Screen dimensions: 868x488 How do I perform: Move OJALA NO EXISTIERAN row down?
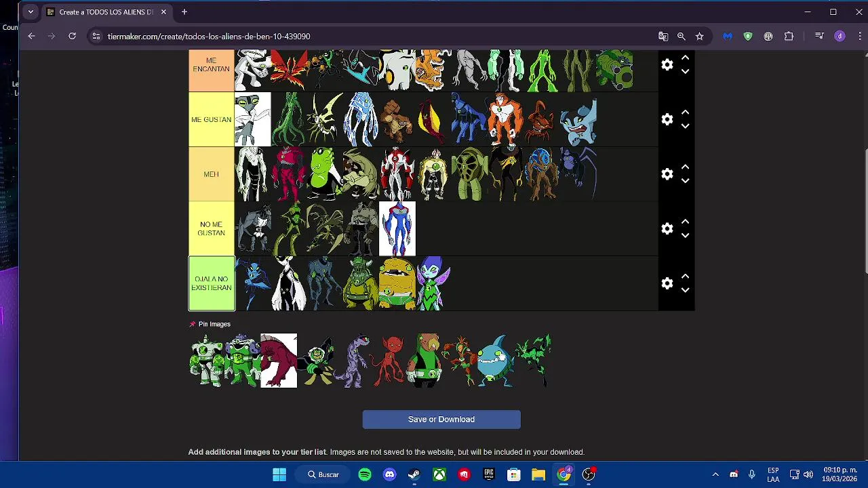point(685,290)
